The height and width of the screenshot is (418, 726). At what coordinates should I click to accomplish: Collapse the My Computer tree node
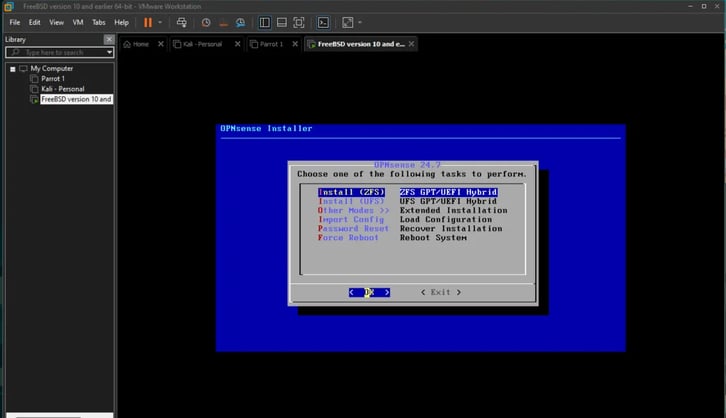pos(13,69)
